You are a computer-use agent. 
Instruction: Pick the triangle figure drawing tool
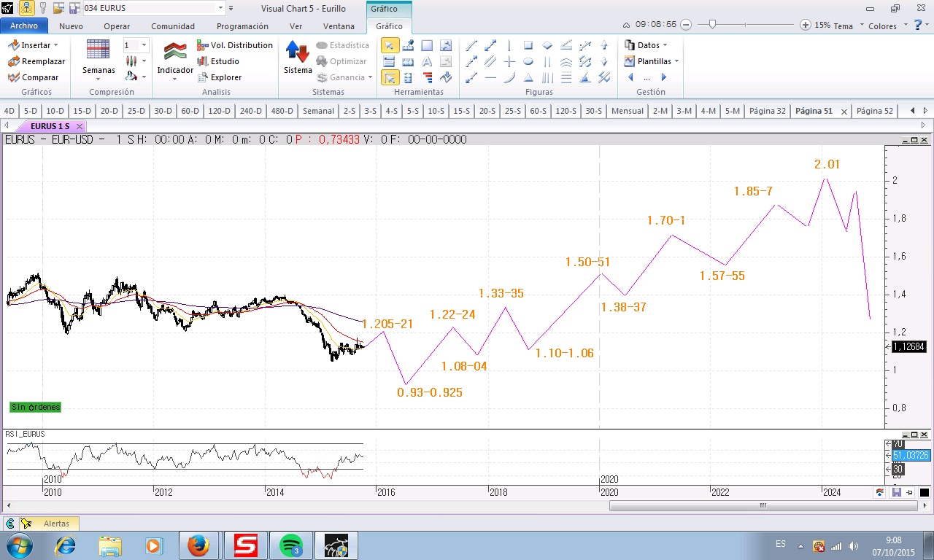528,77
